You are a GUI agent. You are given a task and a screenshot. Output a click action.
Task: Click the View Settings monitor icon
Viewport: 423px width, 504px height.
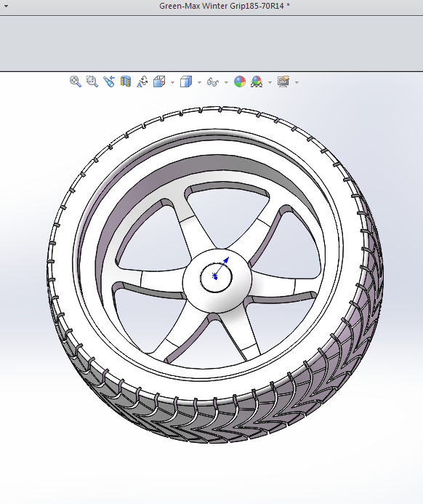point(283,81)
